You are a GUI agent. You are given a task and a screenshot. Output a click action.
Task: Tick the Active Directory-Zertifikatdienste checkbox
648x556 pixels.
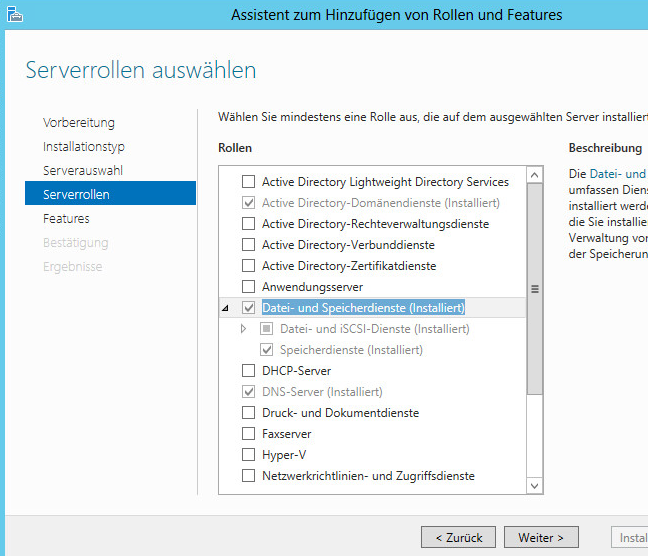pyautogui.click(x=248, y=265)
